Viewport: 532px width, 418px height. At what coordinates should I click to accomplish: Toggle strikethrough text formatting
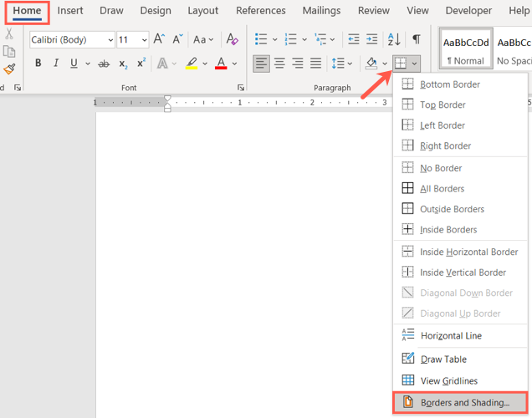click(x=104, y=64)
